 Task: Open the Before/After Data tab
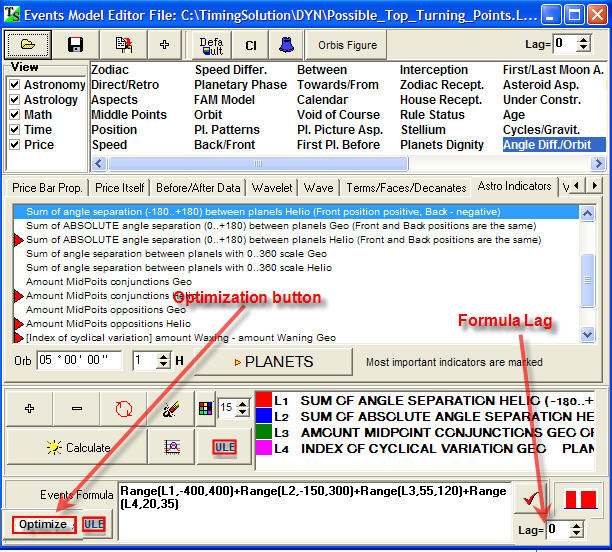tap(198, 187)
